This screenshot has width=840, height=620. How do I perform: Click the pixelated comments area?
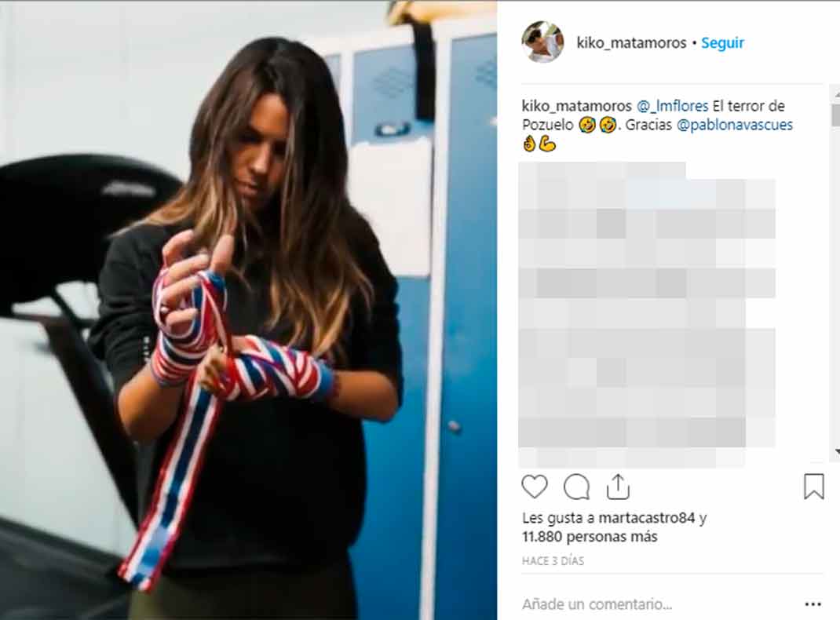click(647, 313)
